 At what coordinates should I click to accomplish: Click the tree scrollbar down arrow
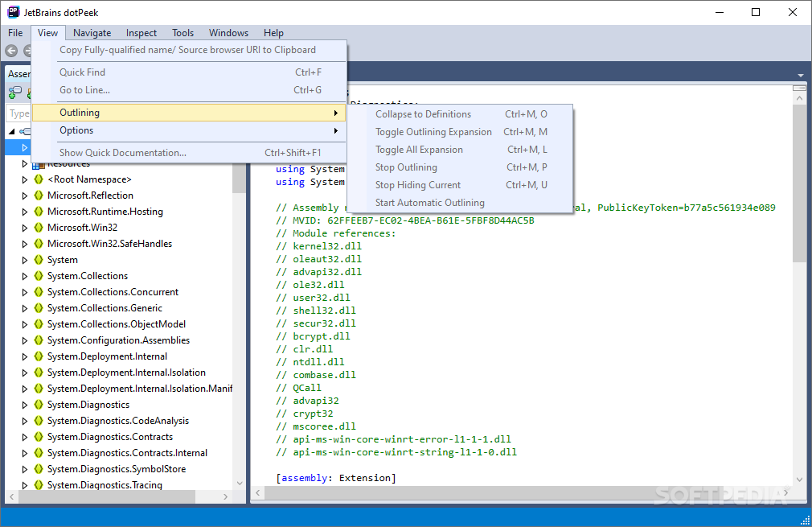[x=240, y=483]
